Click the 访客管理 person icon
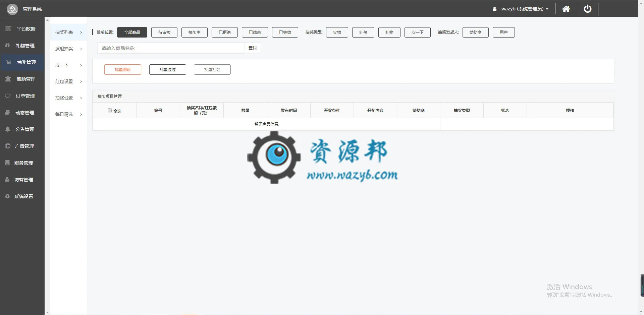 [7, 179]
